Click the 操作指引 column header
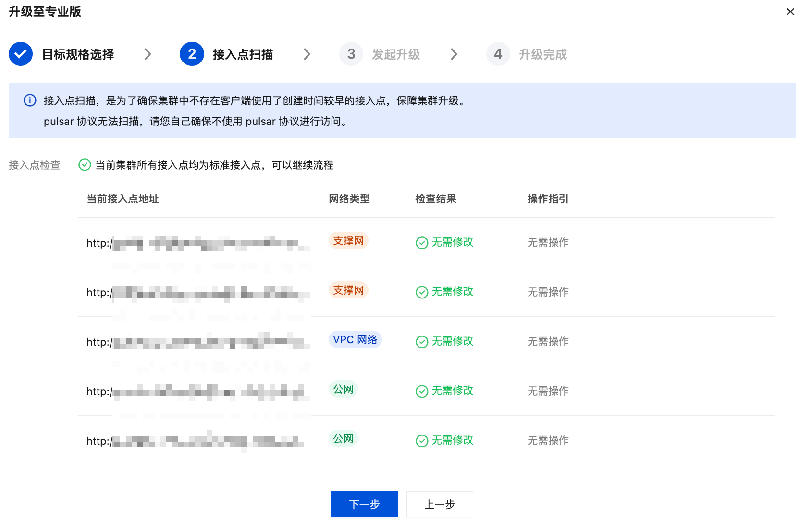 tap(548, 199)
